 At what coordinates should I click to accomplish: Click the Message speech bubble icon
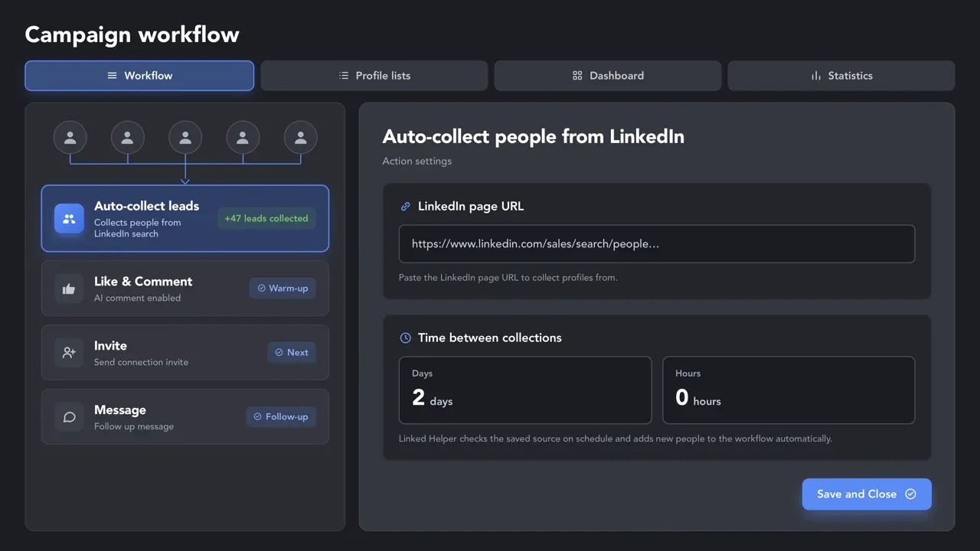pos(69,417)
